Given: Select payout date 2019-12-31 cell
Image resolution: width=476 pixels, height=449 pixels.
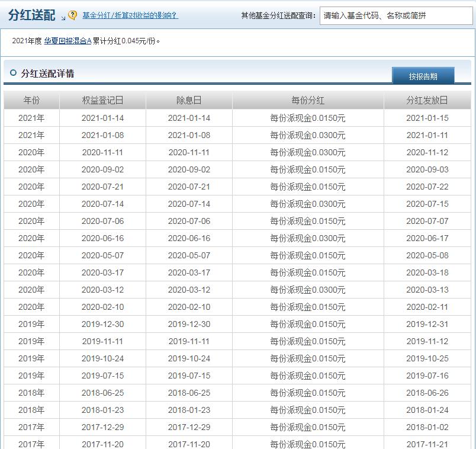Looking at the screenshot, I should tap(427, 324).
